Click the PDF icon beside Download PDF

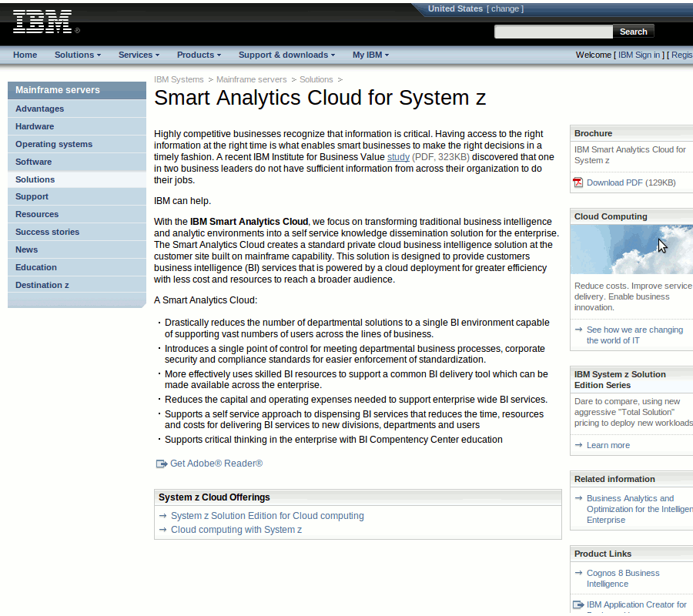coord(578,182)
